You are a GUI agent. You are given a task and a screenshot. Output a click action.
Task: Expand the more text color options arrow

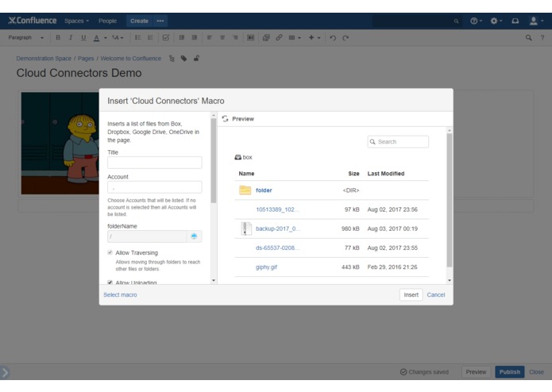(x=106, y=37)
